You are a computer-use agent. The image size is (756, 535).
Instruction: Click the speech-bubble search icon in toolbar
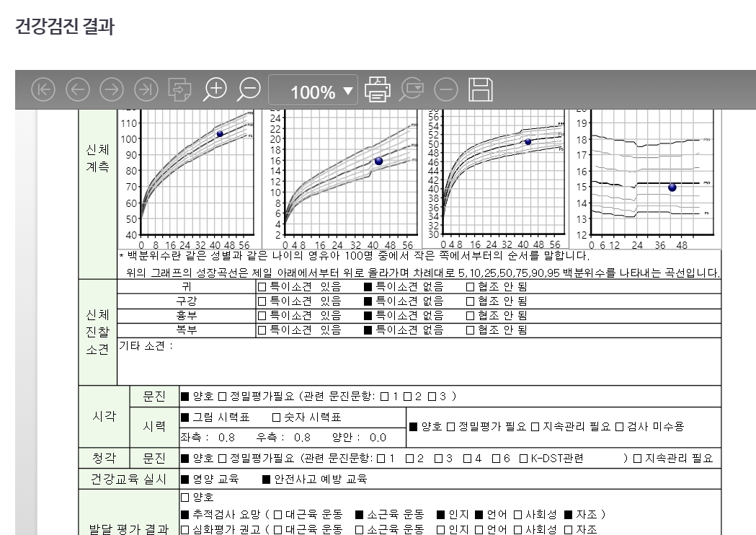pyautogui.click(x=412, y=89)
